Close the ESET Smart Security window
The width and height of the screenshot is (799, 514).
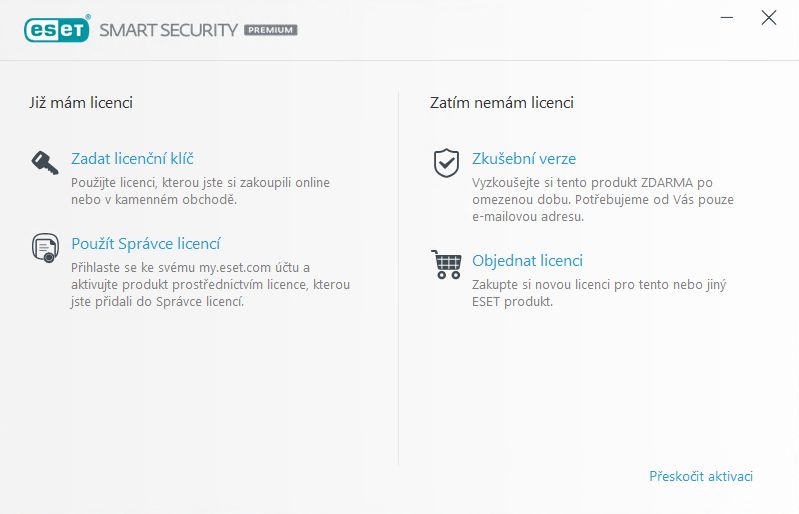click(x=768, y=18)
